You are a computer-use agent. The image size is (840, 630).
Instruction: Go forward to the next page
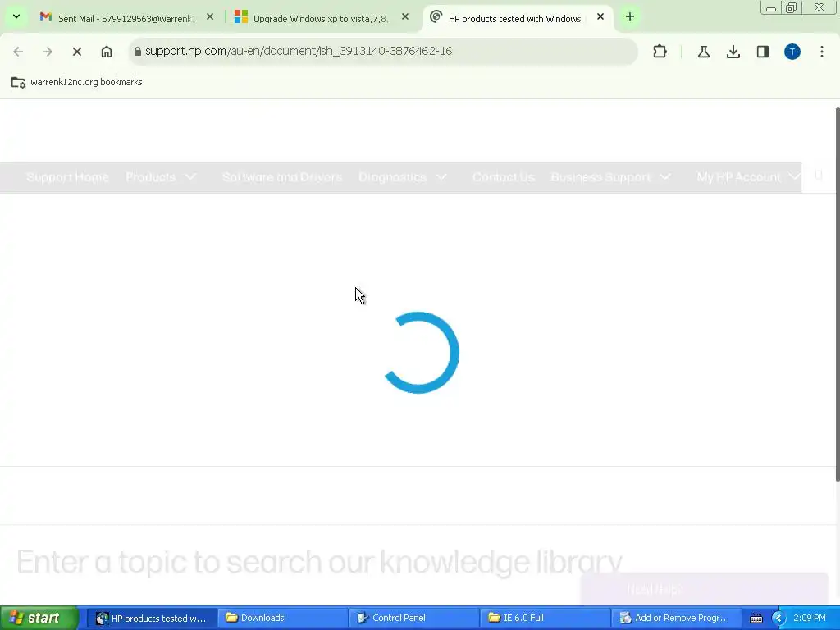[x=47, y=52]
